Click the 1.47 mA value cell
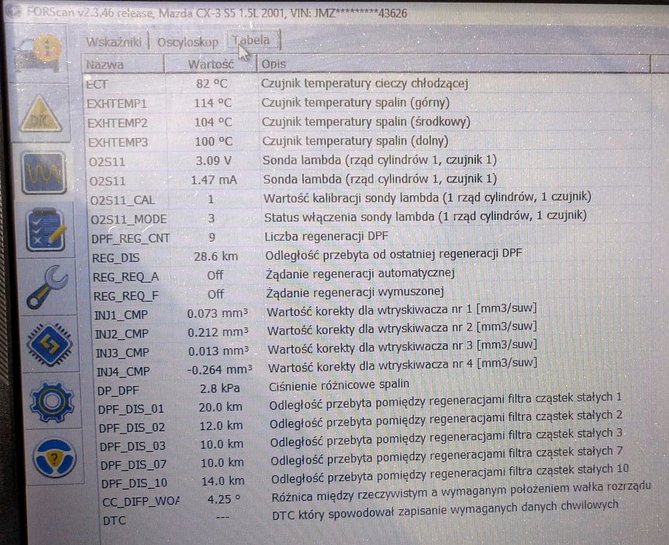Screen dimensions: 669x545 pos(214,180)
